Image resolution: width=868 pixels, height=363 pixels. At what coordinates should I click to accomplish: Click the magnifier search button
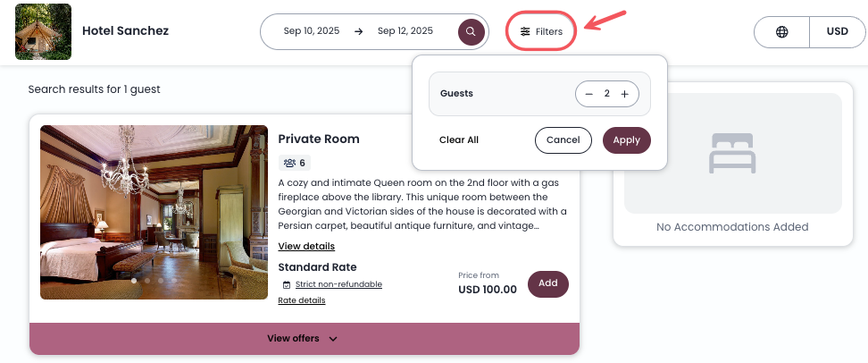coord(471,31)
